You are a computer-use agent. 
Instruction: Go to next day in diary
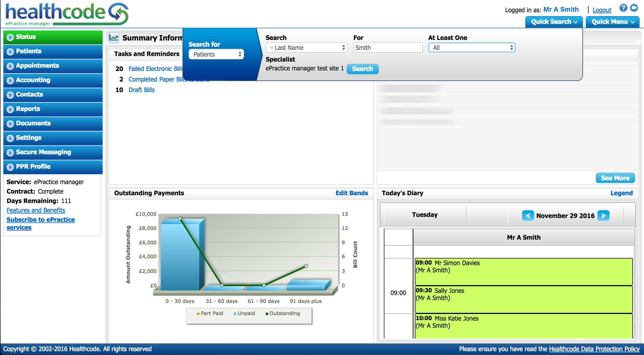pyautogui.click(x=604, y=215)
